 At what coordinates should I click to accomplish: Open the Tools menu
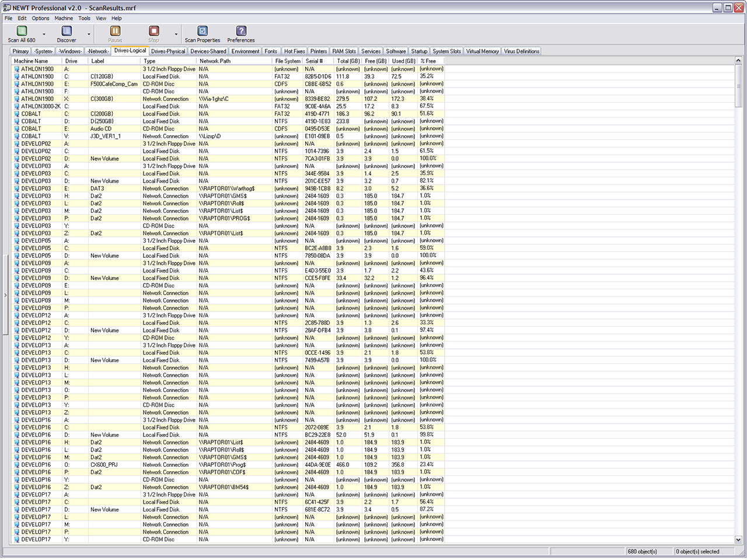[x=85, y=18]
